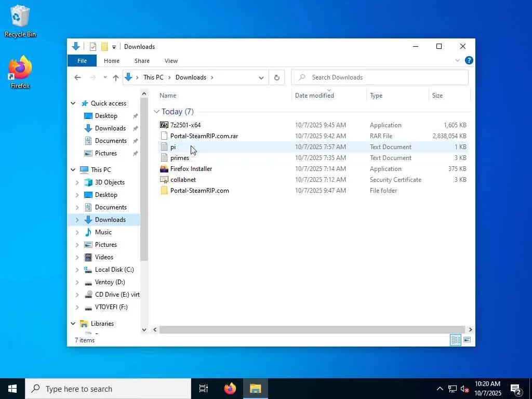Click the navigation pane vertical scrollbar
532x399 pixels.
point(144,179)
